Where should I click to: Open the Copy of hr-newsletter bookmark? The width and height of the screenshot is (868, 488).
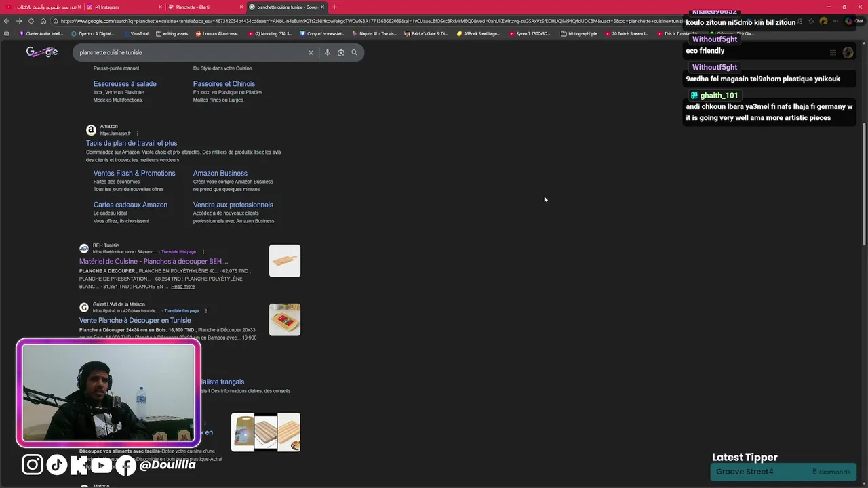click(323, 33)
